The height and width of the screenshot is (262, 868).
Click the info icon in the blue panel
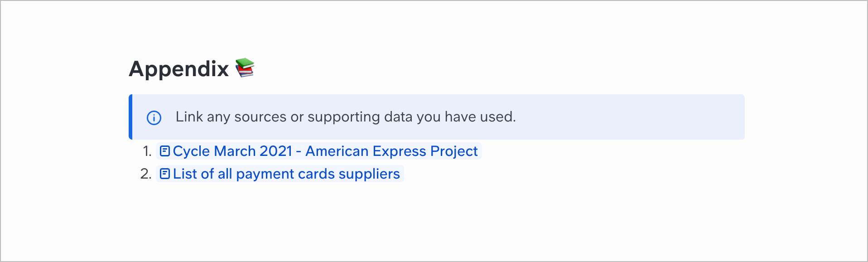point(154,118)
